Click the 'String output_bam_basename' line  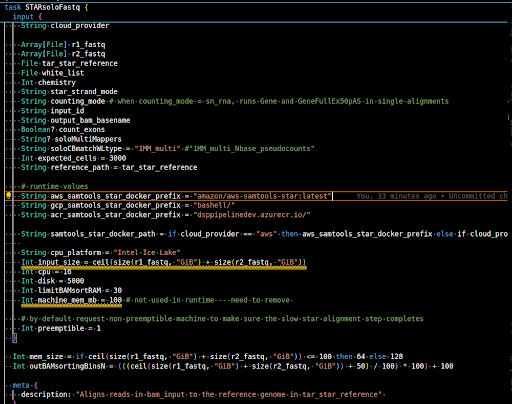click(x=76, y=120)
